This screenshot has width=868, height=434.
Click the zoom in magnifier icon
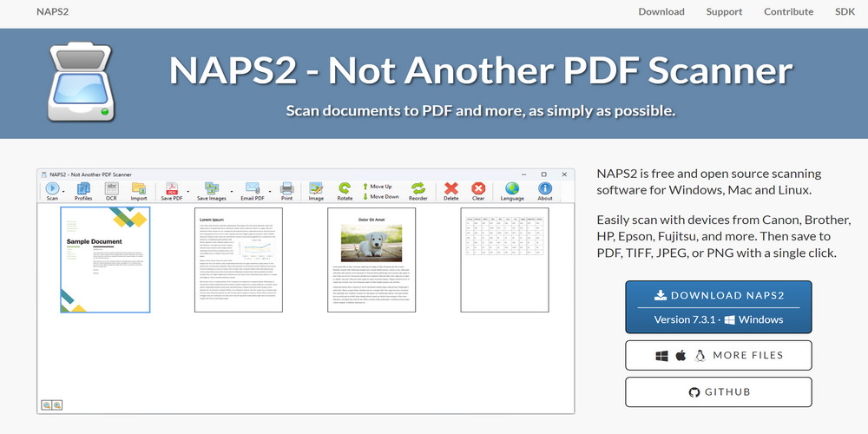[x=56, y=405]
